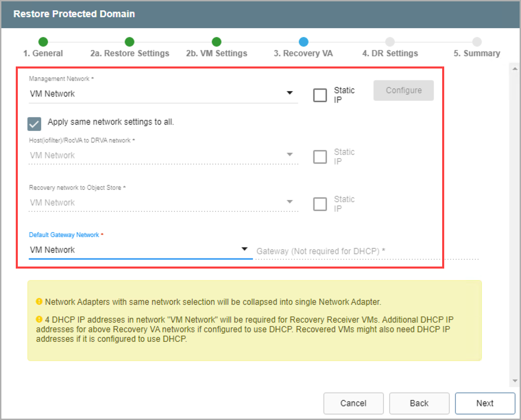Image resolution: width=521 pixels, height=420 pixels.
Task: Toggle Static IP for Host to DRVA network
Action: click(320, 157)
